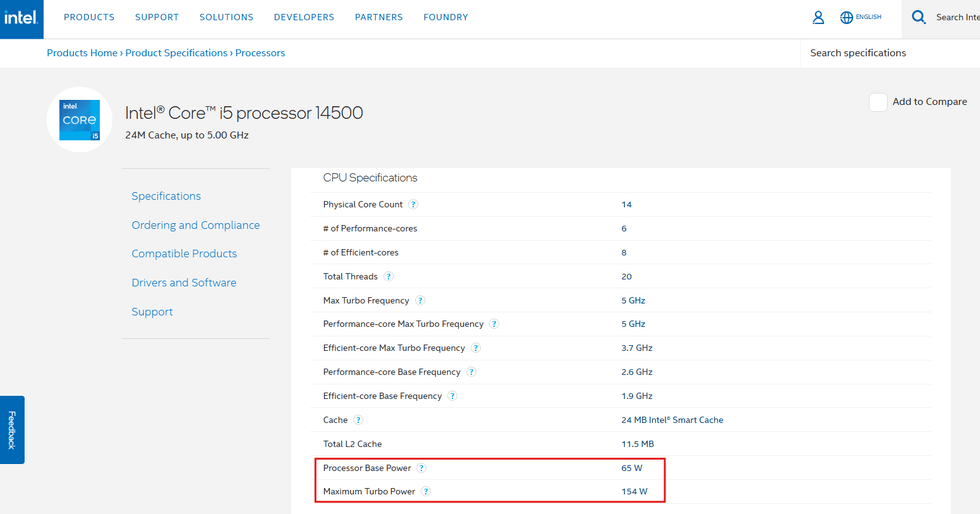Open help icon next to Physical Core Count

tap(413, 204)
